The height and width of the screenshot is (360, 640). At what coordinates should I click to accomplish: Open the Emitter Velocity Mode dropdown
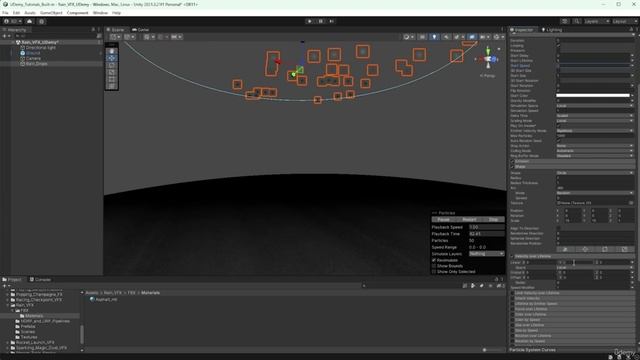click(595, 131)
